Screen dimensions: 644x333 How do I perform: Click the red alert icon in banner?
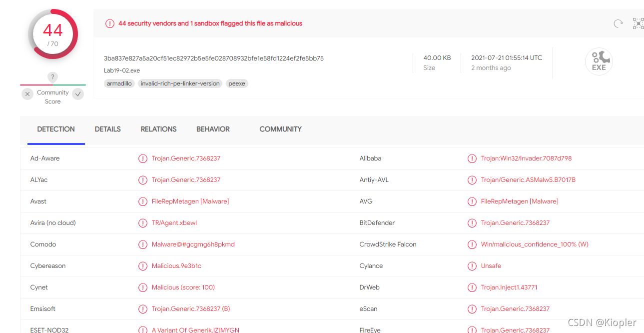(109, 23)
